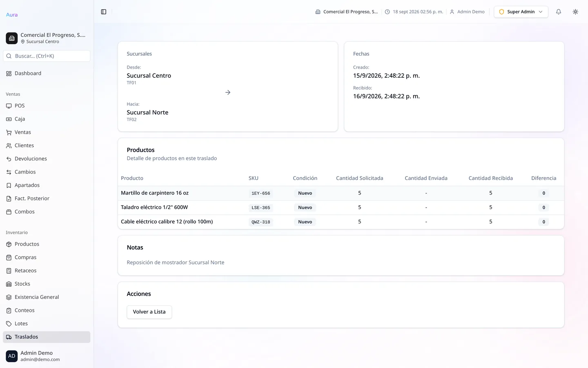Go to Conteos menu item
This screenshot has height=368, width=588.
point(47,310)
